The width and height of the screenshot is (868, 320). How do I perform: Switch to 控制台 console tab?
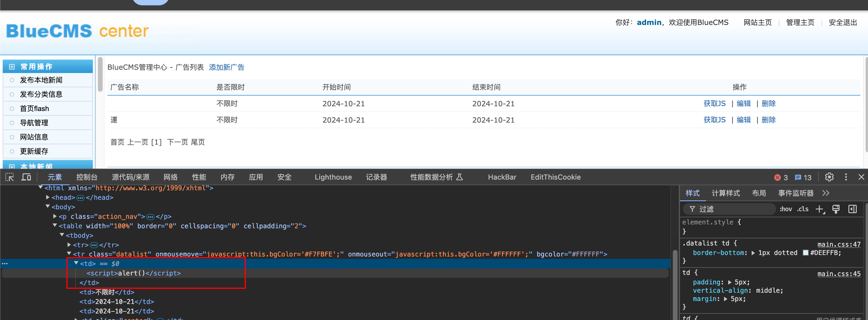[x=87, y=177]
